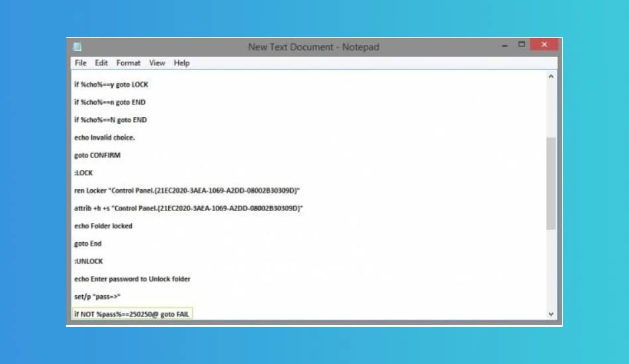Click the line set/p "pass=>"

[97, 296]
